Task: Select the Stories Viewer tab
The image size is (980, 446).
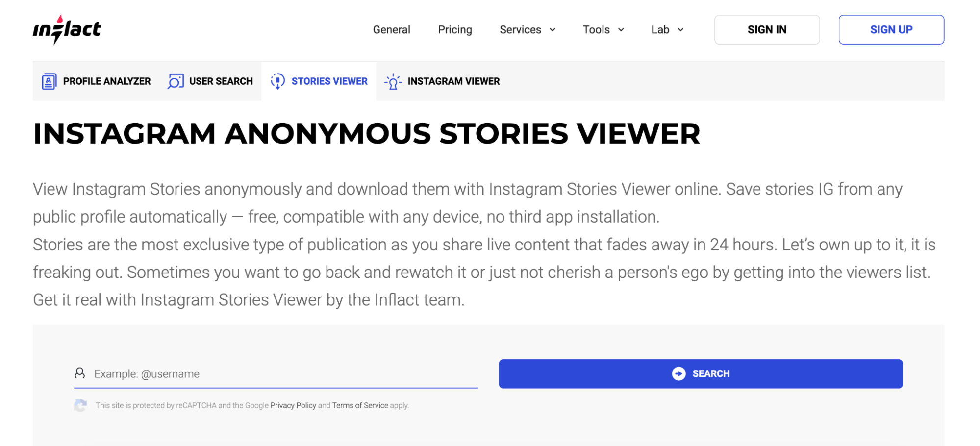Action: pos(319,81)
